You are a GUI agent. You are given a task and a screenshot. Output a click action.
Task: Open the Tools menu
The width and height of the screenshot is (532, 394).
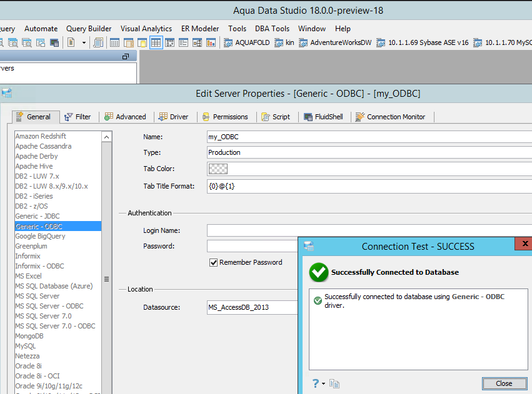point(237,29)
